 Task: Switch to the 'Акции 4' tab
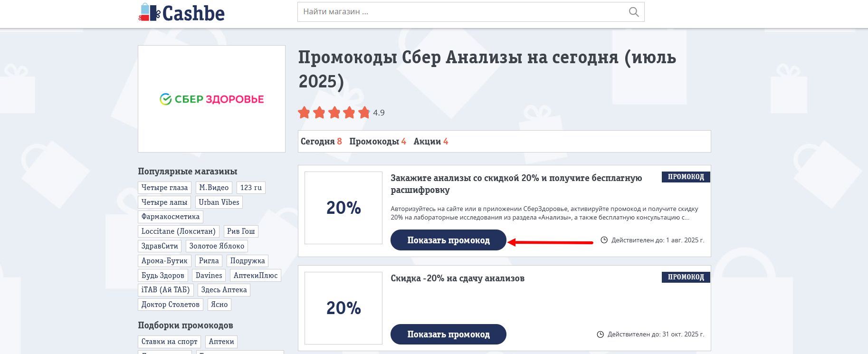431,142
